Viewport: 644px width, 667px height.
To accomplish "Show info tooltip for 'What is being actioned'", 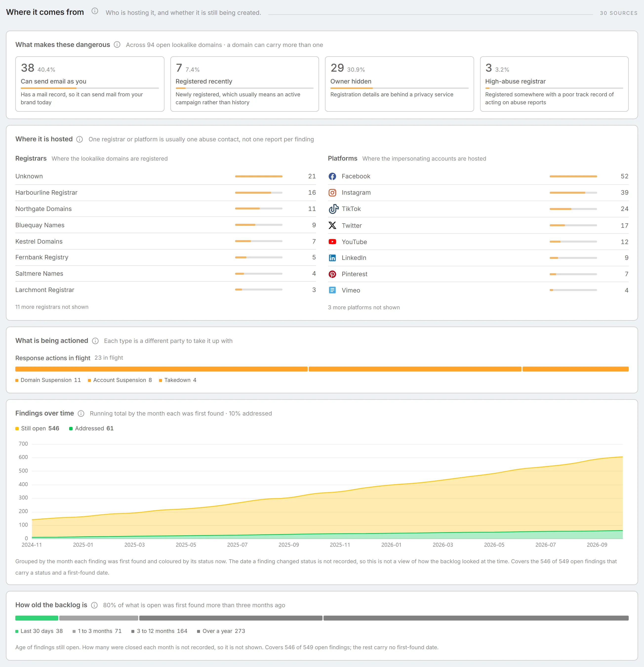I will [x=95, y=341].
